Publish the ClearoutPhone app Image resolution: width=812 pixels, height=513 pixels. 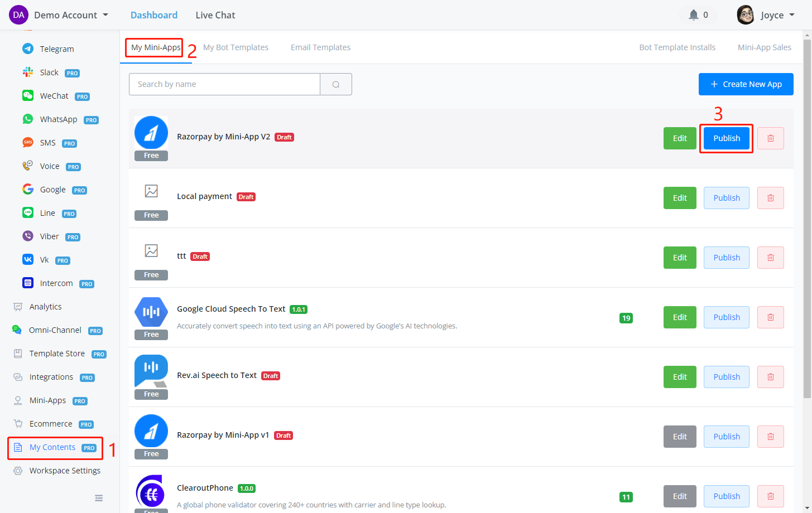(727, 496)
